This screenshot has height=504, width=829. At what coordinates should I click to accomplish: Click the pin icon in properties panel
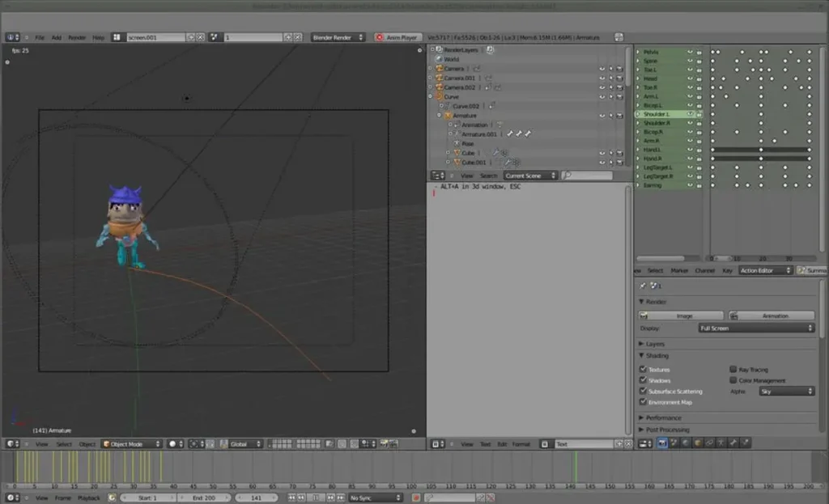tap(643, 286)
